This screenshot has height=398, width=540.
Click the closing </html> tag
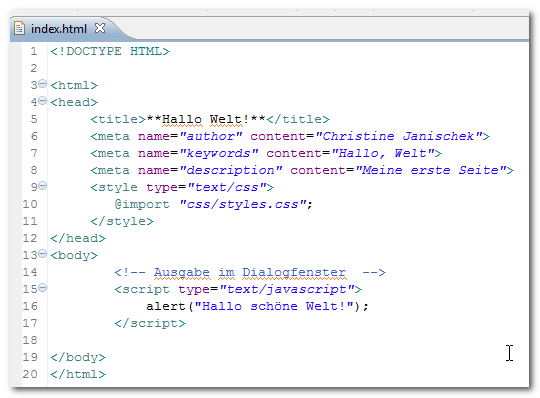(78, 374)
